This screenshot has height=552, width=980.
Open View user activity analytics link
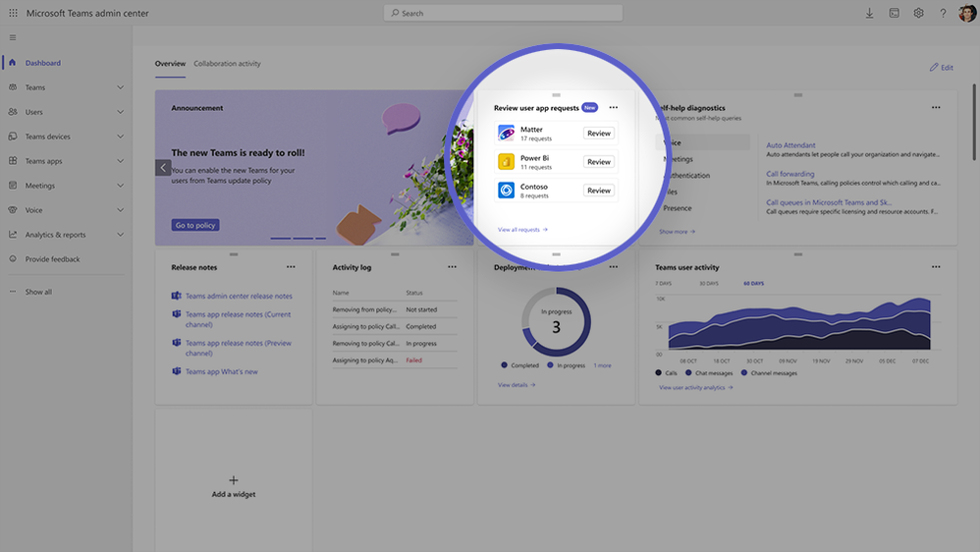pyautogui.click(x=695, y=388)
